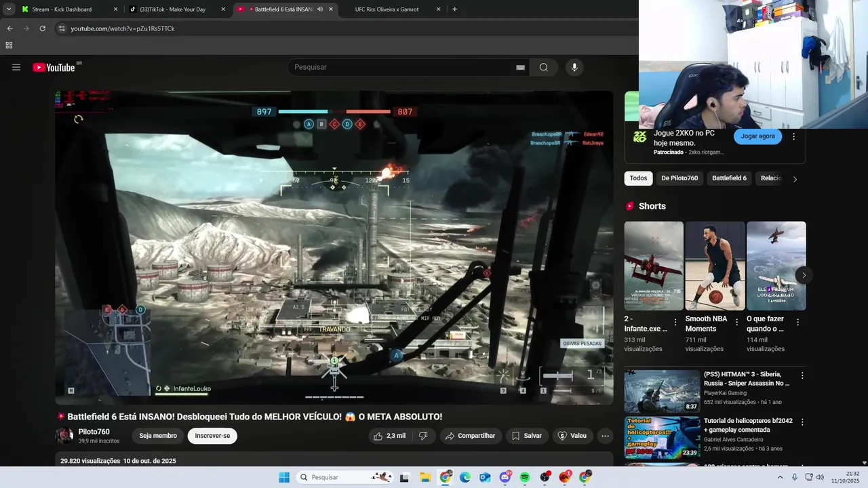Screen dimensions: 868x488
Task: Open Discord from the taskbar
Action: (505, 477)
